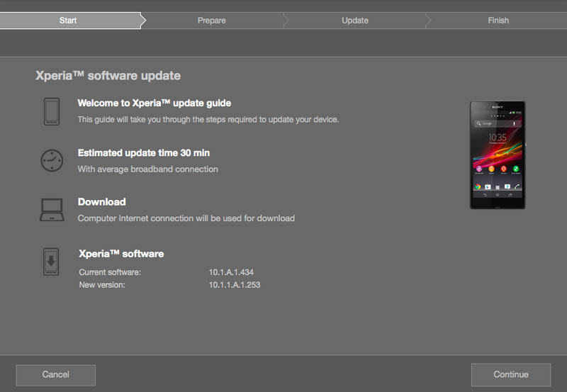Image resolution: width=567 pixels, height=392 pixels.
Task: Click the average broadband connection note
Action: pyautogui.click(x=147, y=169)
